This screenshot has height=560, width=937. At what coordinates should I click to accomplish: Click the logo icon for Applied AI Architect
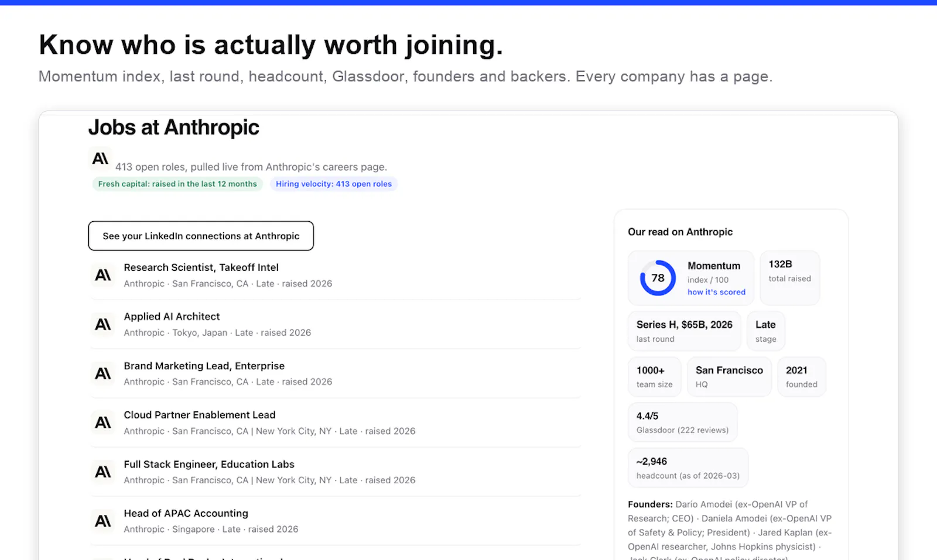(103, 324)
